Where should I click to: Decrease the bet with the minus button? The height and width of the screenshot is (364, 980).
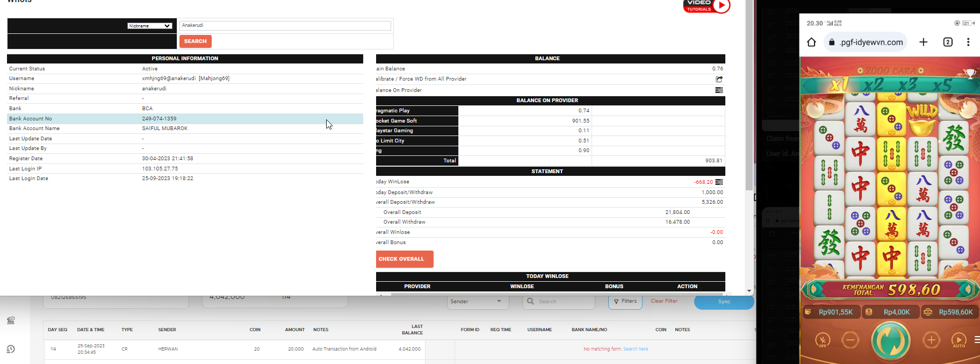[x=849, y=340]
